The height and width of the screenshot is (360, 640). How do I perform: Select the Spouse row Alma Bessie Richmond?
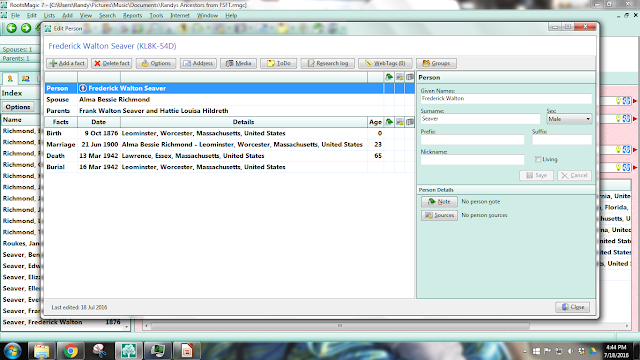pyautogui.click(x=229, y=100)
